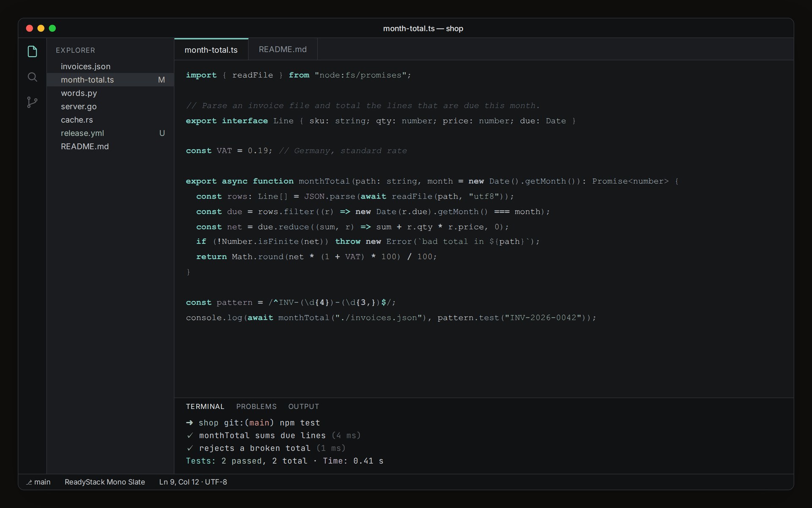
Task: Select the PROBLEMS panel tab
Action: coord(256,406)
